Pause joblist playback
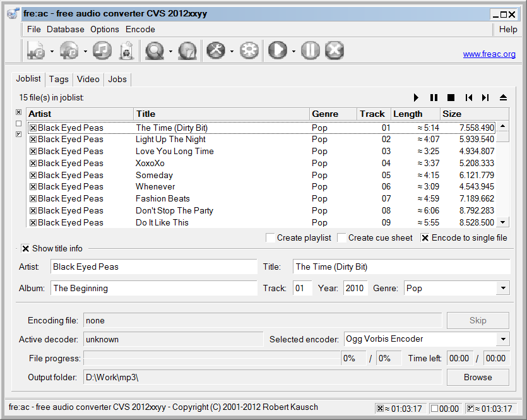 pyautogui.click(x=434, y=97)
